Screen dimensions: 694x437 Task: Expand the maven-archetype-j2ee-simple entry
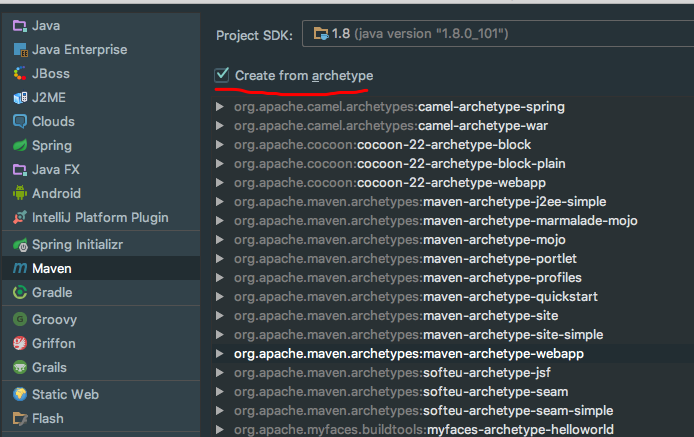219,202
